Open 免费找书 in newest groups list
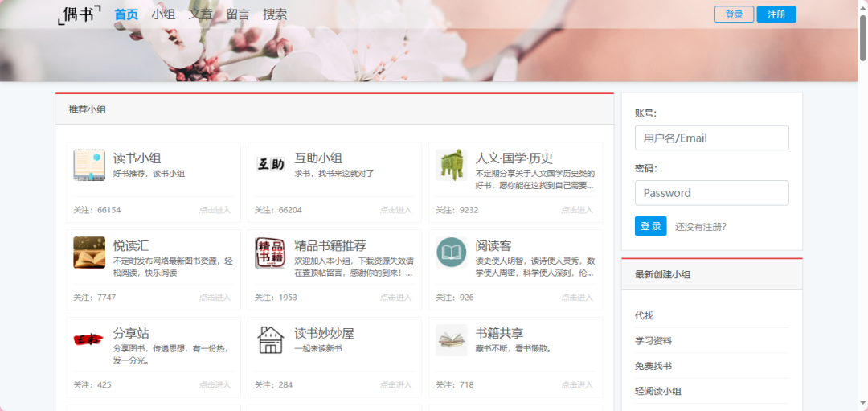Viewport: 868px width, 411px height. pyautogui.click(x=653, y=366)
